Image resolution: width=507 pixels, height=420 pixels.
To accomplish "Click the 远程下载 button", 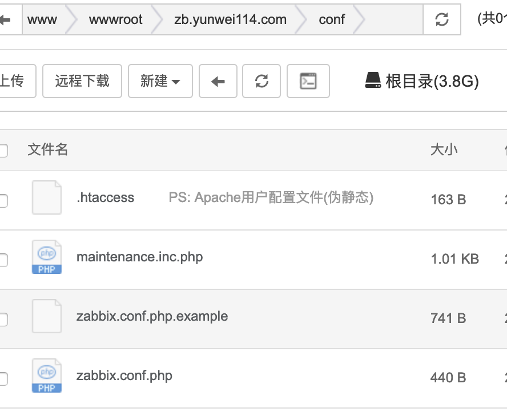I will [x=82, y=82].
